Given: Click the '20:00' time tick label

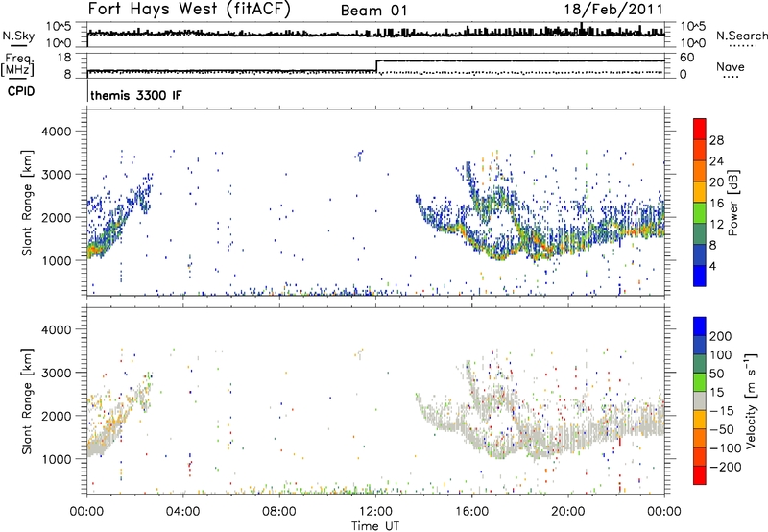Looking at the screenshot, I should pyautogui.click(x=568, y=512).
